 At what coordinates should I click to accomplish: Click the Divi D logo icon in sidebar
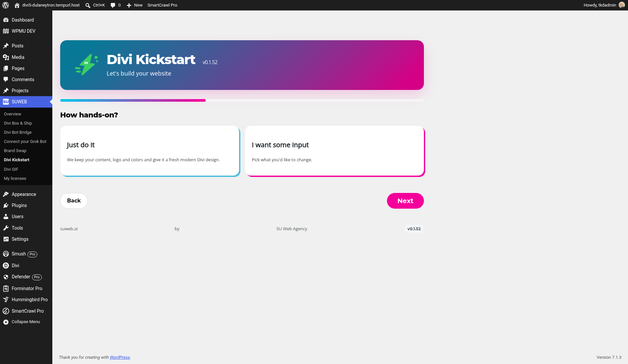coord(6,266)
